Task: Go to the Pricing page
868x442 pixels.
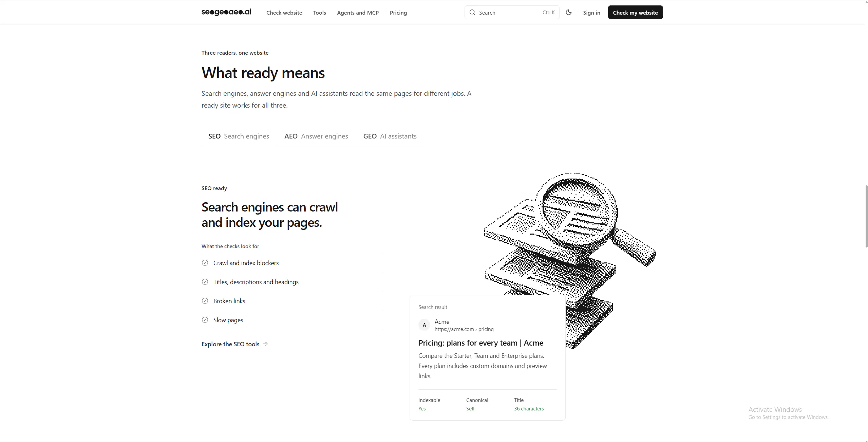Action: tap(398, 13)
